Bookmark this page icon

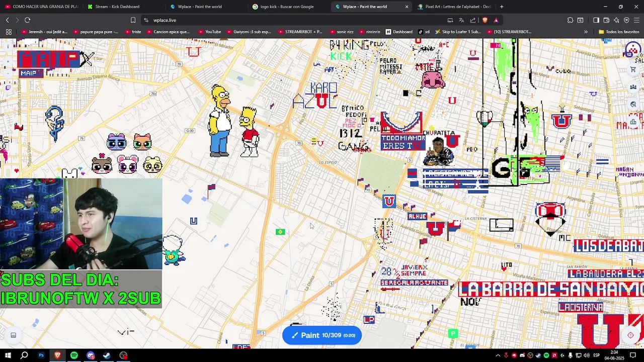[x=133, y=20]
